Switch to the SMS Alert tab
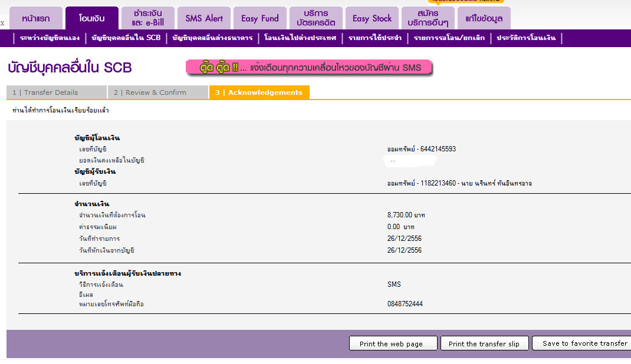The width and height of the screenshot is (631, 364). tap(204, 18)
